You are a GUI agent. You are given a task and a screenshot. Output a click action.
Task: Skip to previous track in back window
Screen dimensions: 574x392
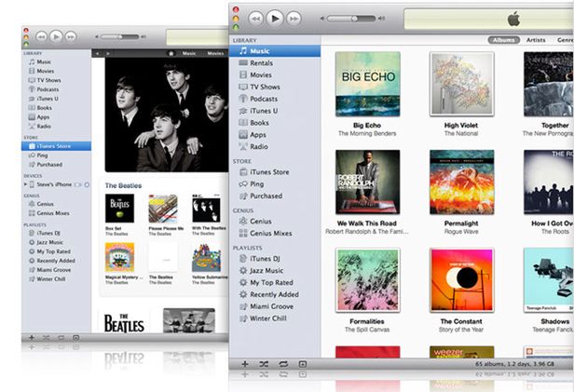[x=41, y=36]
